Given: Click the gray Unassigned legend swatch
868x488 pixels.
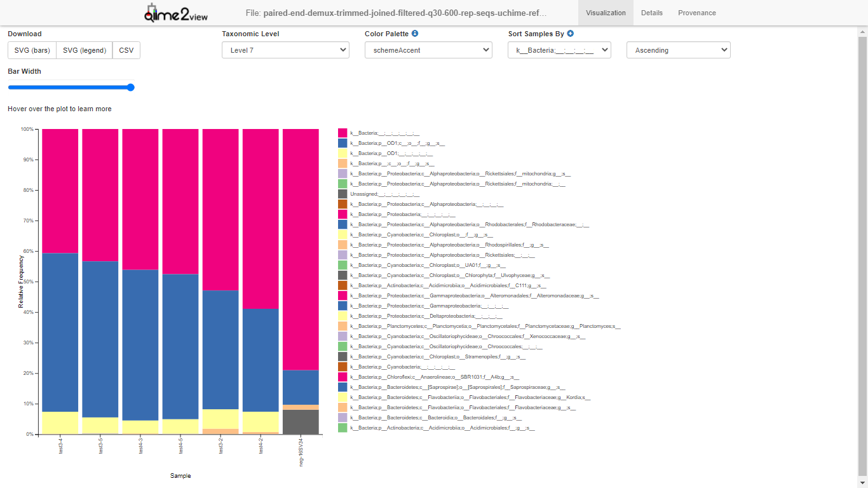Looking at the screenshot, I should (x=342, y=194).
